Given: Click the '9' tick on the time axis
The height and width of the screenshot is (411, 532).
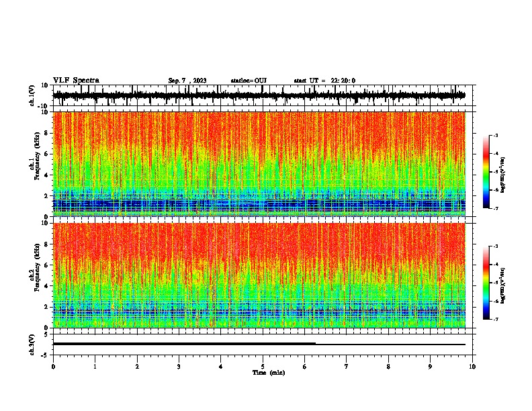Looking at the screenshot, I should point(430,367).
